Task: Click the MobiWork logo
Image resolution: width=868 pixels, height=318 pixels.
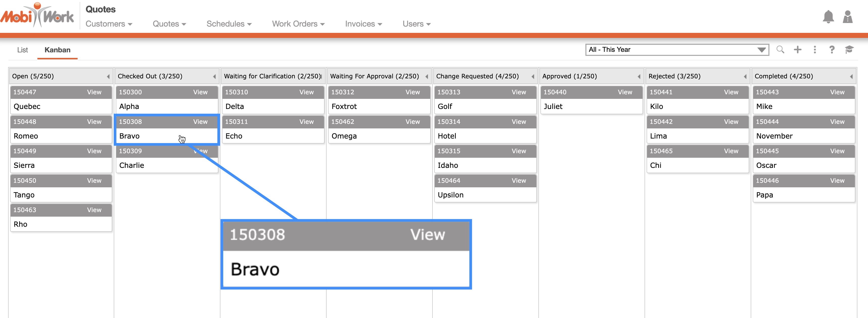Action: [37, 15]
